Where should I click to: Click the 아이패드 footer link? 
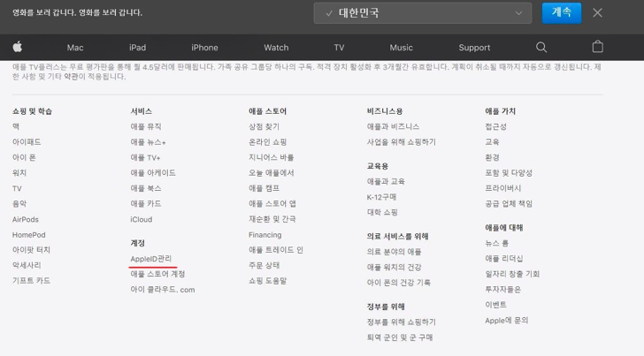[x=27, y=142]
